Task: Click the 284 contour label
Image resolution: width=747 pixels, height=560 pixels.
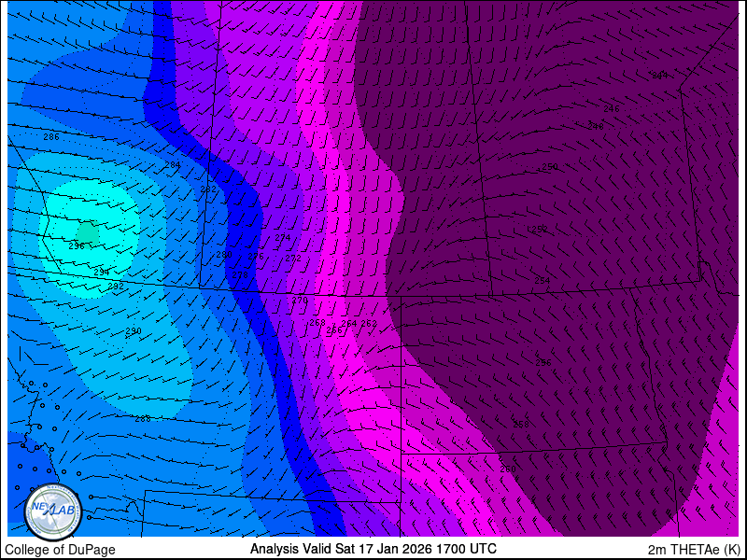Action: 173,165
